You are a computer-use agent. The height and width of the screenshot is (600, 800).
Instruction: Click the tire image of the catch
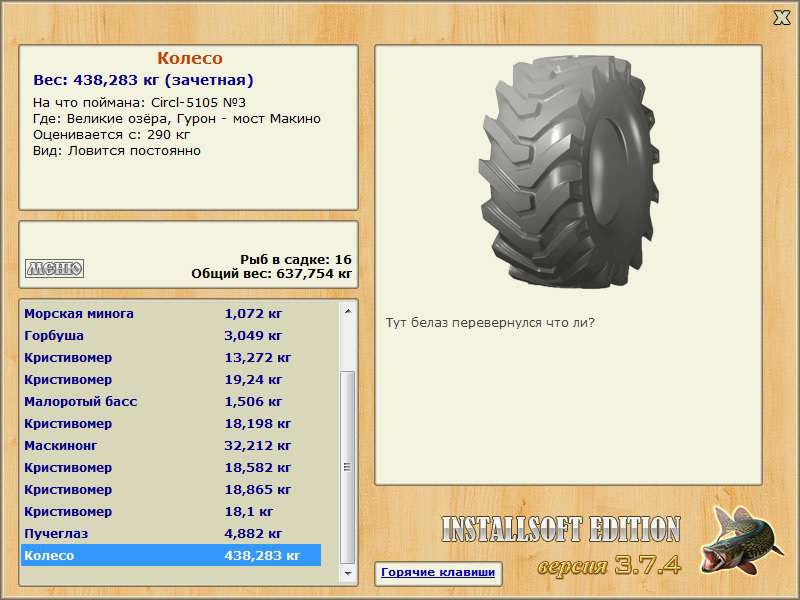point(569,171)
